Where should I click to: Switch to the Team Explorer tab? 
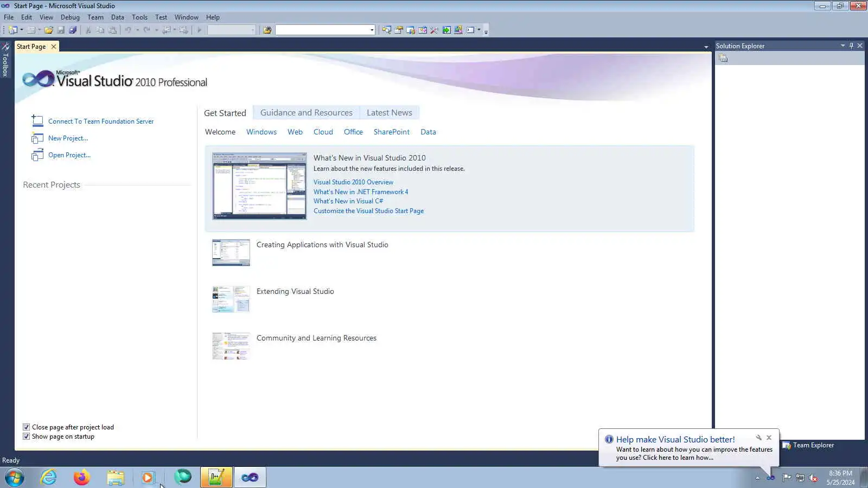click(808, 445)
